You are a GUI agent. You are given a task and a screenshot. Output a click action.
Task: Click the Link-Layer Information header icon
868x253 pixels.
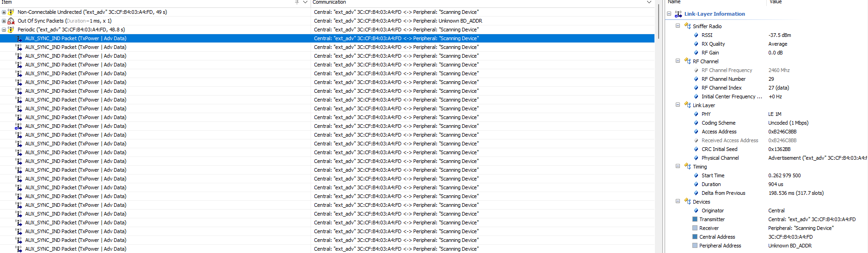678,14
